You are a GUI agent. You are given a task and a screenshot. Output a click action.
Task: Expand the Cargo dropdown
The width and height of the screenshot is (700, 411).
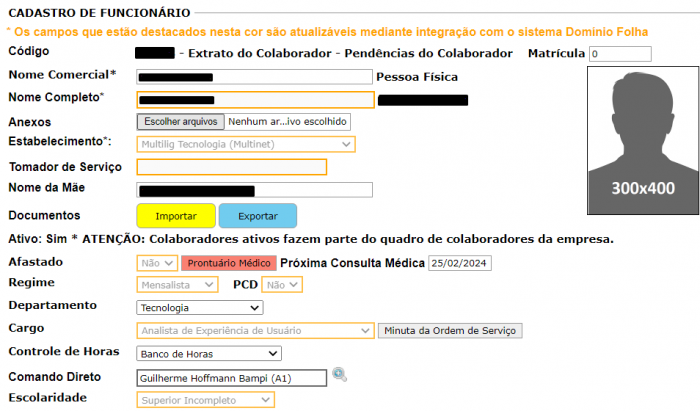tap(254, 330)
